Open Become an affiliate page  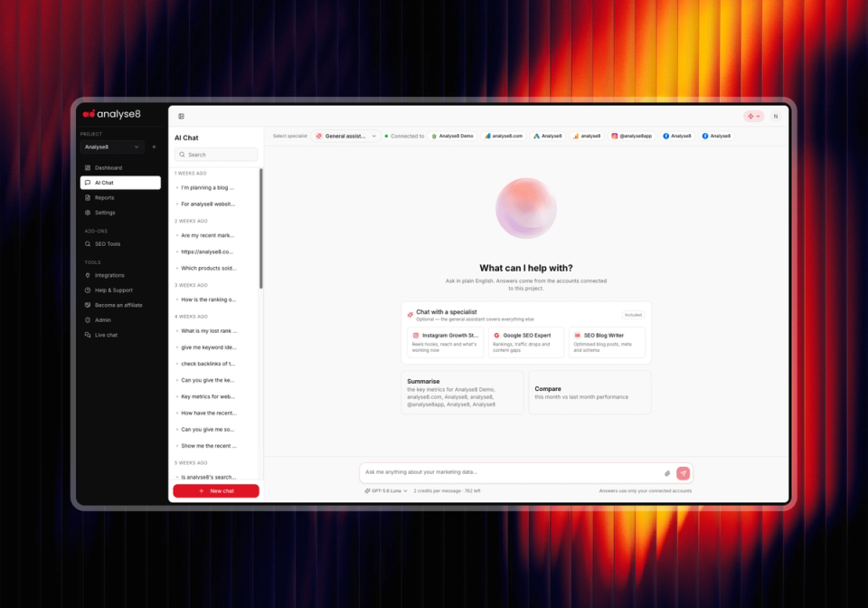[120, 305]
